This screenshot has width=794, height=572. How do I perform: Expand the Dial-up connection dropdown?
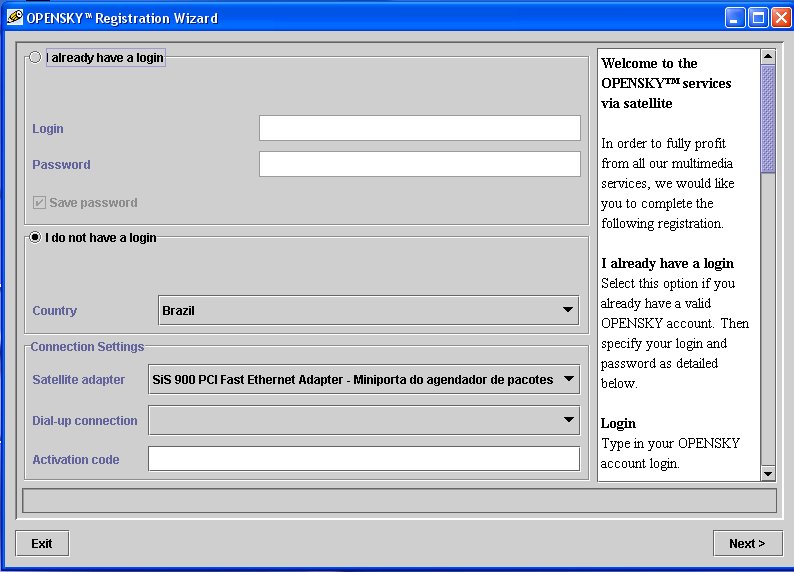point(364,420)
